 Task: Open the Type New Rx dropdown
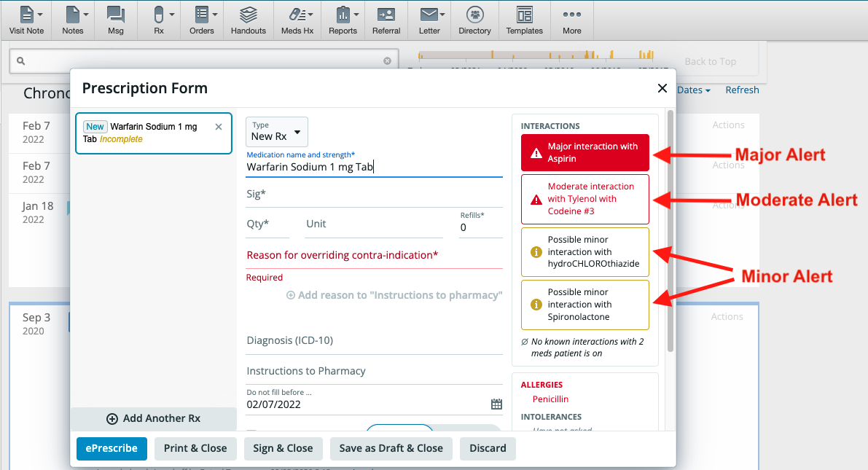[277, 132]
